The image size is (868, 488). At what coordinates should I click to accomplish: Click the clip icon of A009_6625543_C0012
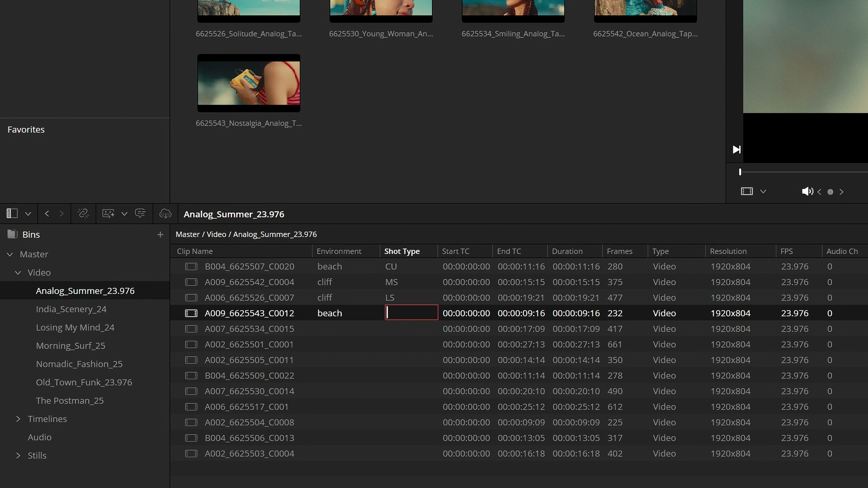191,313
